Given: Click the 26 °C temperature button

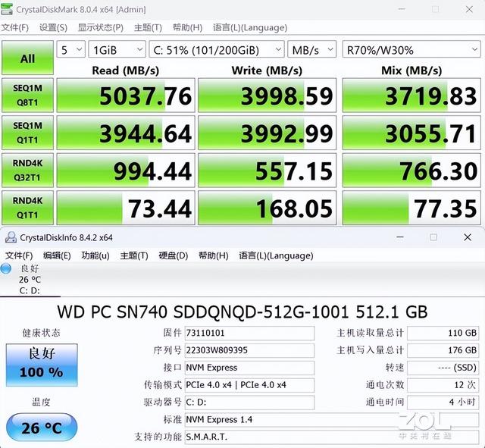Looking at the screenshot, I should point(42,428).
